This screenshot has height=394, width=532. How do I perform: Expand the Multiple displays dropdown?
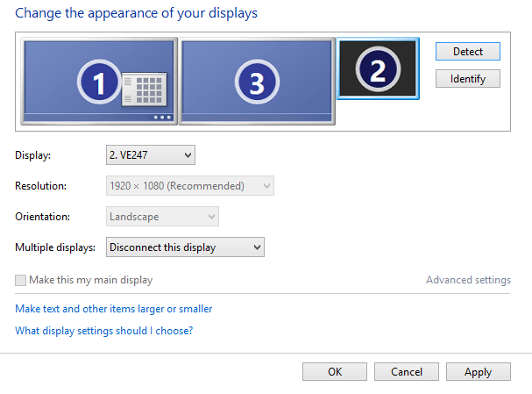[x=185, y=247]
